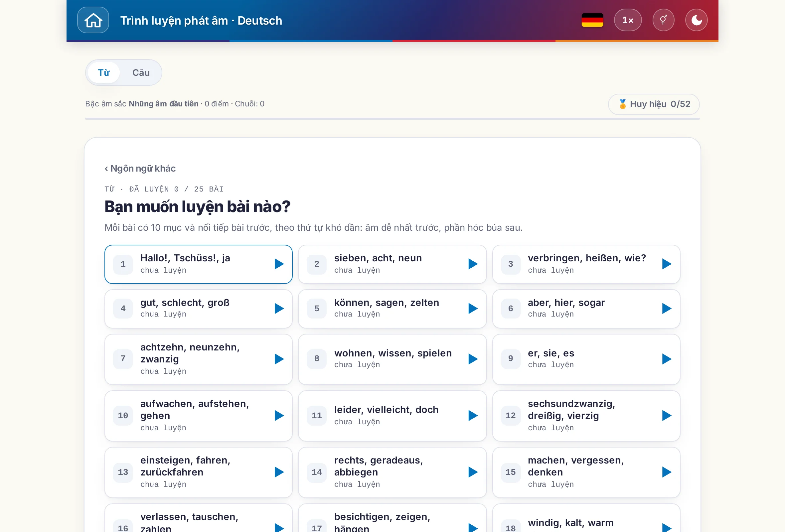Play lesson 17 besichtigen, zeigen, hängen
This screenshot has height=532, width=785.
pyautogui.click(x=473, y=527)
